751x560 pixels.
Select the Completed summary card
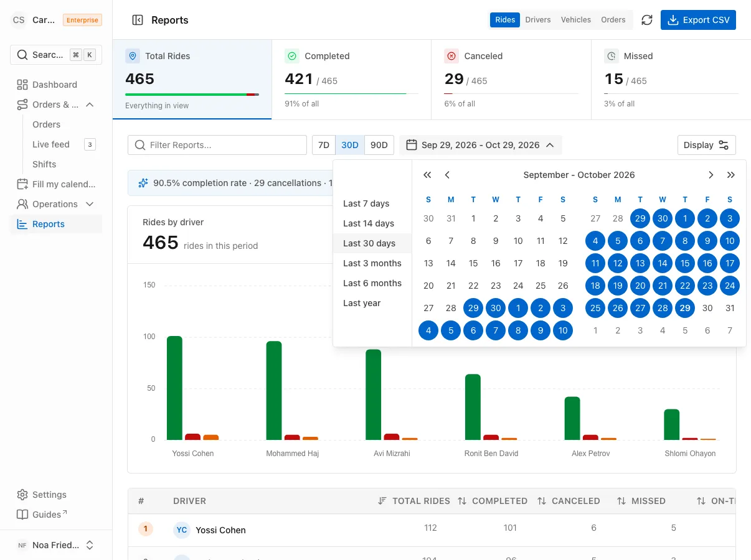point(352,80)
